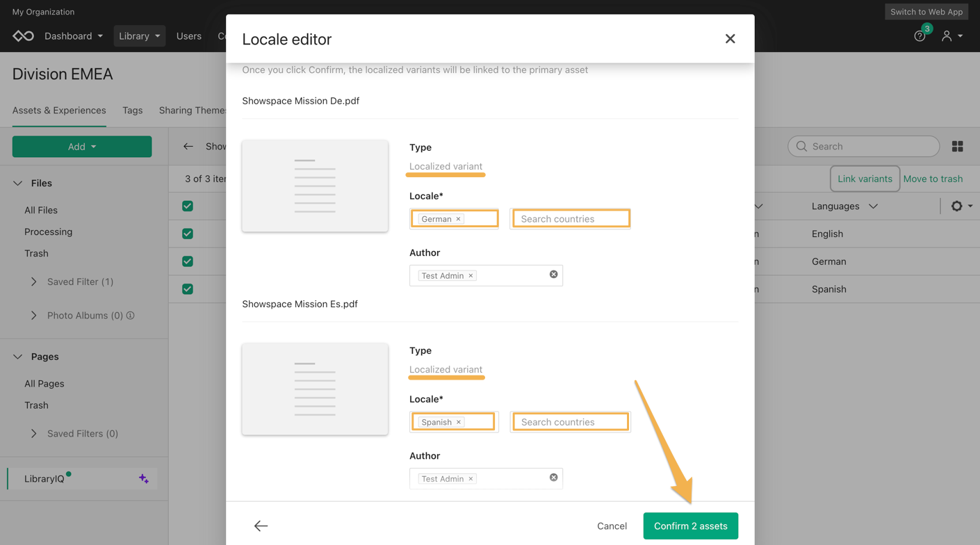Open Trash under Files
This screenshot has height=545, width=980.
click(x=36, y=254)
